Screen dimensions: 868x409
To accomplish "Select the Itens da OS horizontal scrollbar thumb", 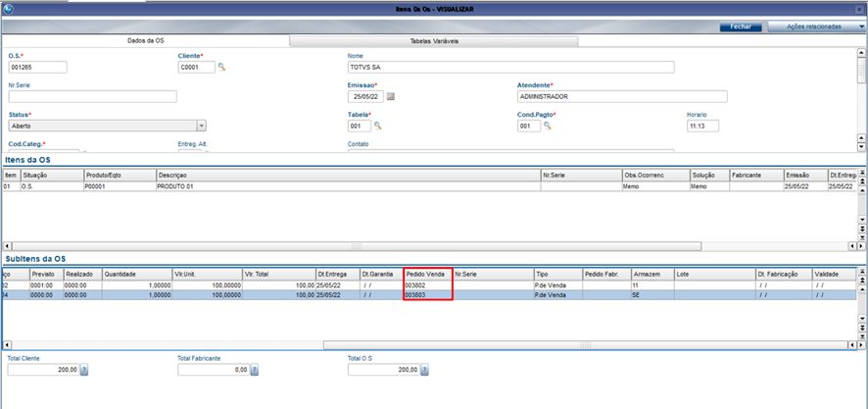I will [357, 245].
